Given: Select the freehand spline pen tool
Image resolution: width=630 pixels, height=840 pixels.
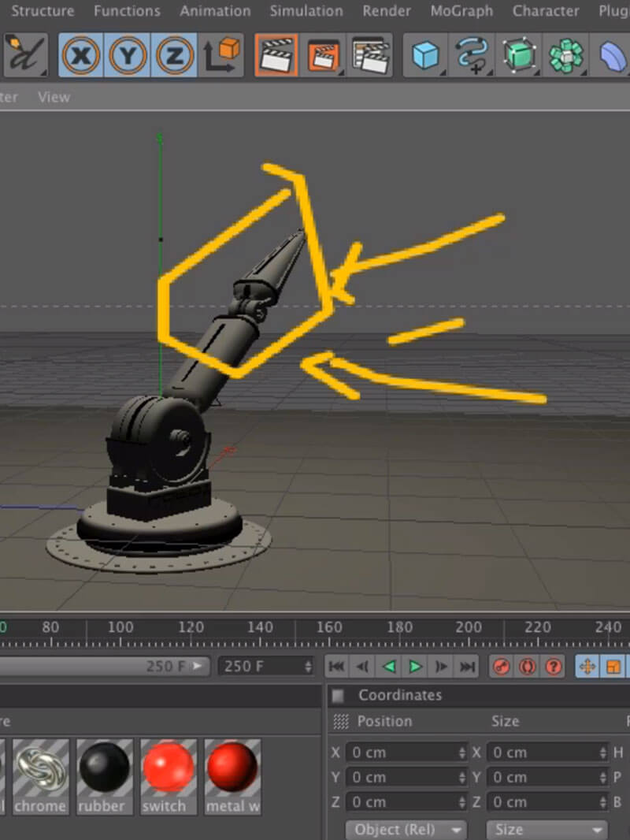Looking at the screenshot, I should pos(25,54).
